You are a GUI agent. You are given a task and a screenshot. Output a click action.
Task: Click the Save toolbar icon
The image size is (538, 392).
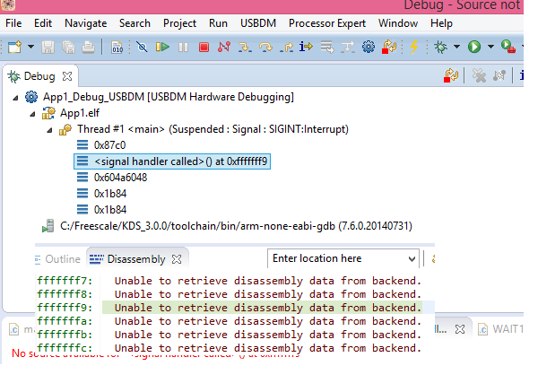coord(48,47)
